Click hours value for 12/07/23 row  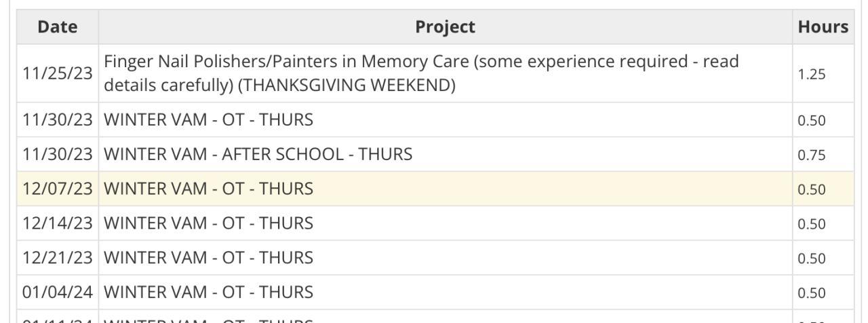click(812, 189)
